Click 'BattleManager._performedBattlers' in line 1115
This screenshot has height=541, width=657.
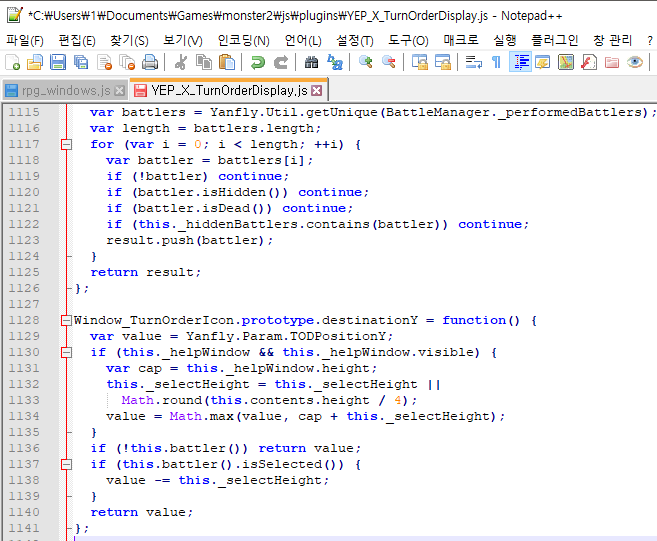point(514,113)
